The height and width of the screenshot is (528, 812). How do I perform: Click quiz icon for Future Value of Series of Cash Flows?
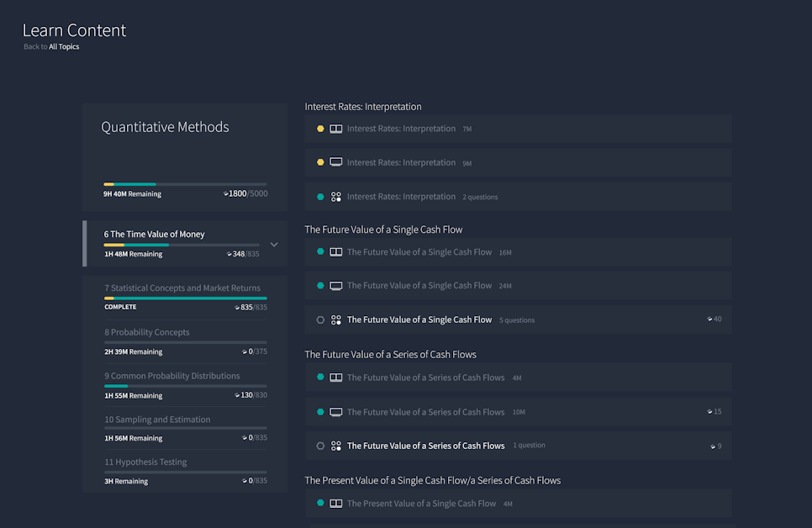point(335,446)
